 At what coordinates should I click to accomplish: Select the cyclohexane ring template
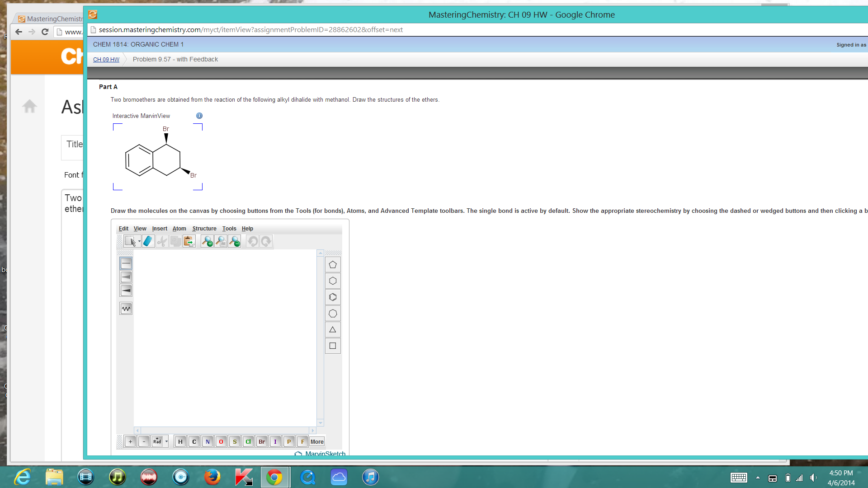click(333, 281)
